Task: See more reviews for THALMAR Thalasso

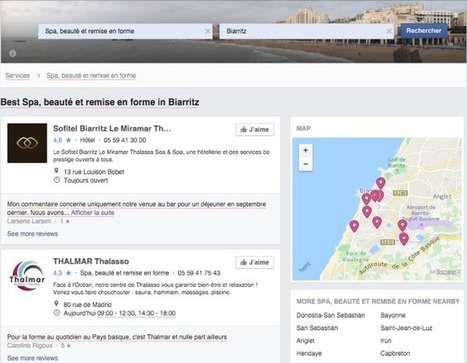Action: click(x=33, y=358)
